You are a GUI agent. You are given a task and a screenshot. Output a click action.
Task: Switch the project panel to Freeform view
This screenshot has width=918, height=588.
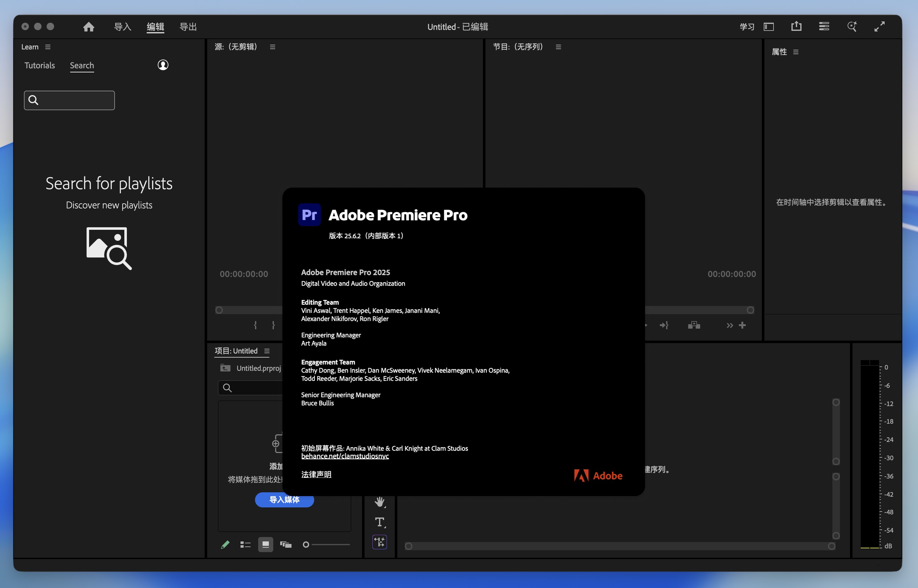[x=286, y=545]
